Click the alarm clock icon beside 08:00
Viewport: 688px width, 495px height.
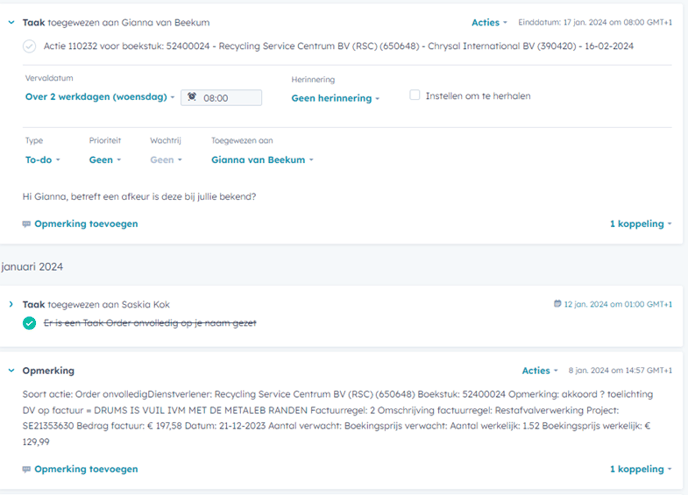tap(192, 97)
